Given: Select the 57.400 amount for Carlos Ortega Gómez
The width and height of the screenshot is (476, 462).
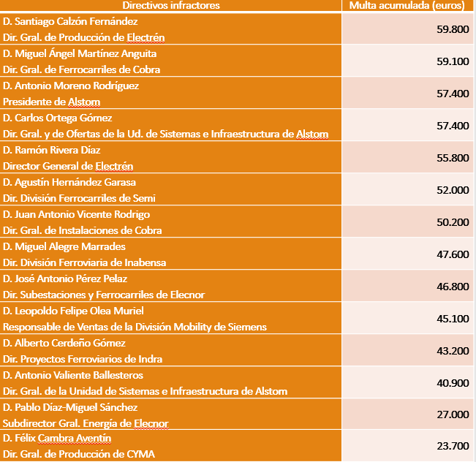Looking at the screenshot, I should point(453,126).
